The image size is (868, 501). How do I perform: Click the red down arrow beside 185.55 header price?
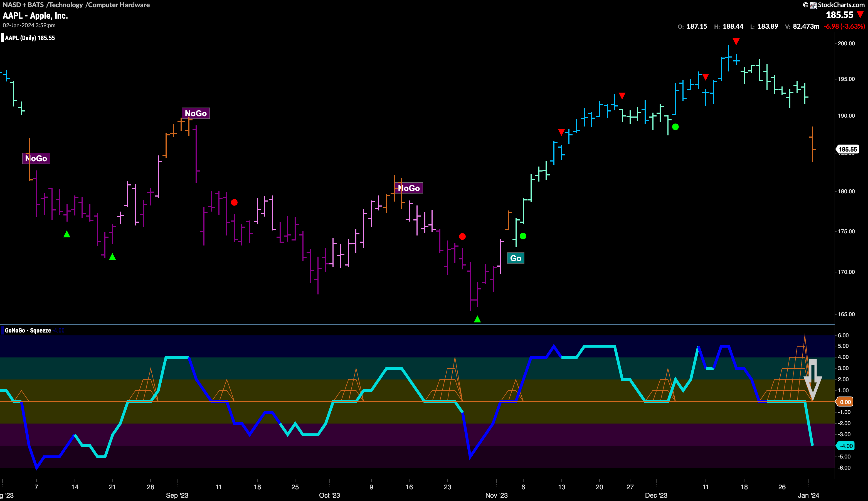tap(860, 15)
